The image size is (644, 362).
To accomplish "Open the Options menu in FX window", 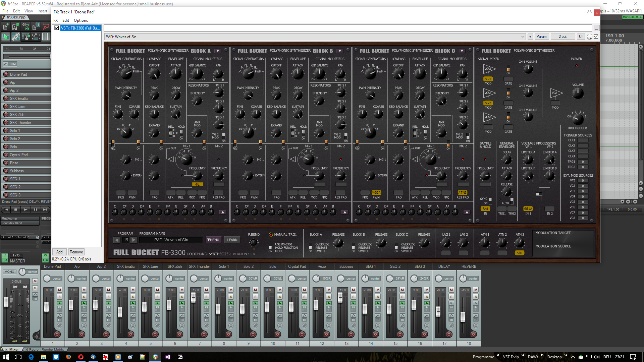I will (81, 20).
